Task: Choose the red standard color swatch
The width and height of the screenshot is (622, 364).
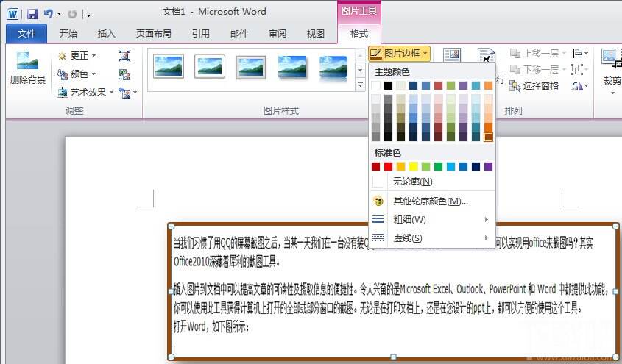Action: (x=389, y=167)
